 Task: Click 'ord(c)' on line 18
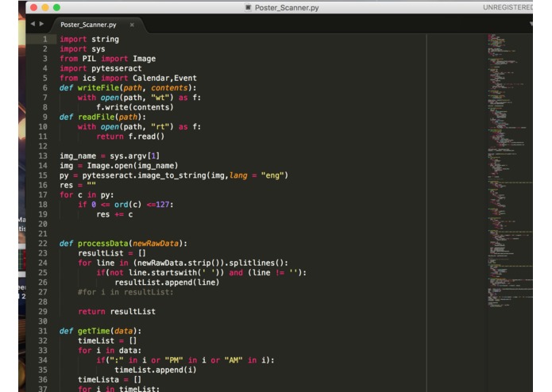pyautogui.click(x=128, y=204)
